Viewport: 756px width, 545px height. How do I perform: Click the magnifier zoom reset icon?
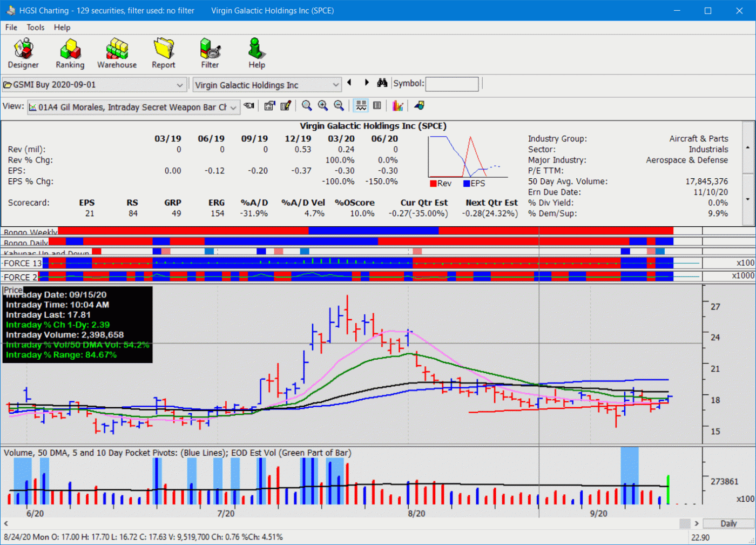(307, 106)
